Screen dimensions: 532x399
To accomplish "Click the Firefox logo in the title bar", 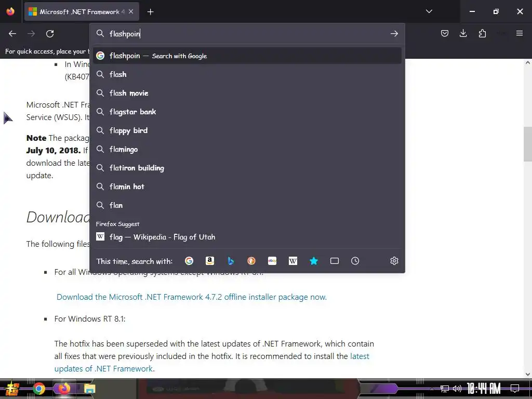I will click(10, 11).
